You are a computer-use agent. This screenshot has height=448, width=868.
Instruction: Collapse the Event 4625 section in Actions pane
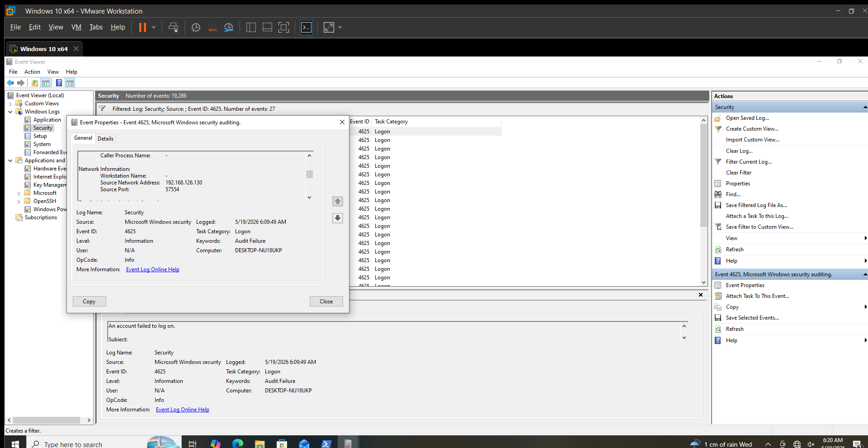pos(865,274)
